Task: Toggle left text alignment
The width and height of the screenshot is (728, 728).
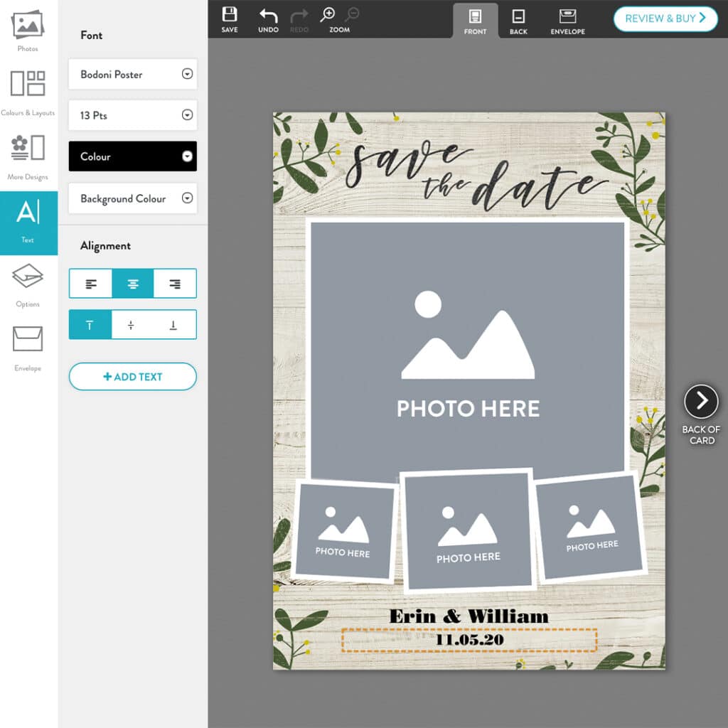Action: pyautogui.click(x=90, y=283)
